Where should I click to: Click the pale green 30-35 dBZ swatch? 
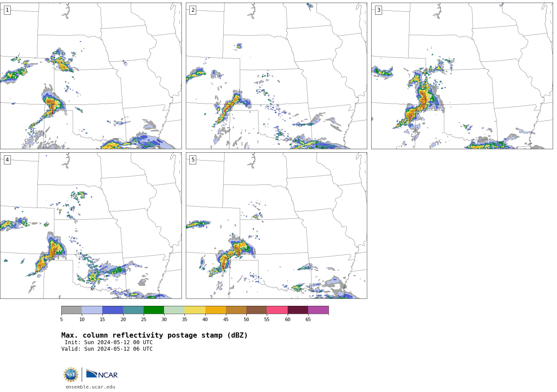(x=174, y=310)
